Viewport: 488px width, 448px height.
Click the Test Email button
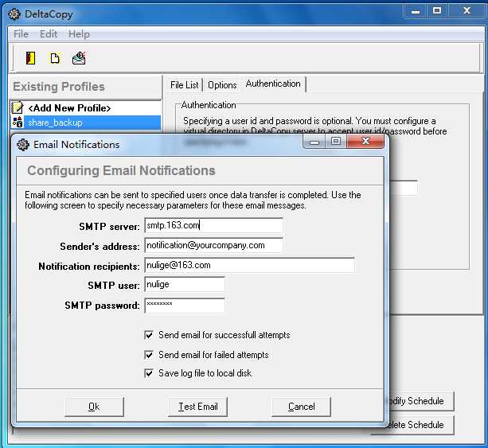tap(198, 407)
